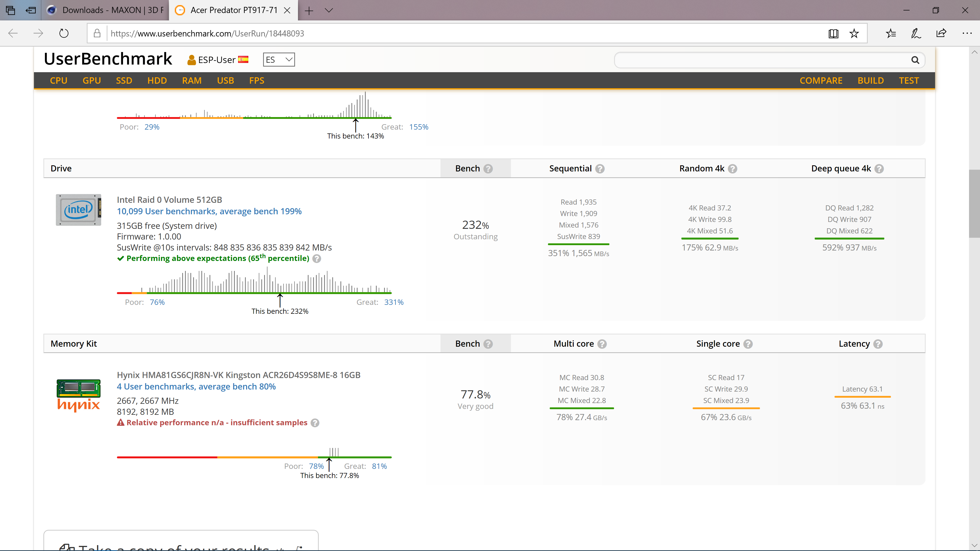This screenshot has width=980, height=551.
Task: Click the Share page icon
Action: [x=941, y=33]
